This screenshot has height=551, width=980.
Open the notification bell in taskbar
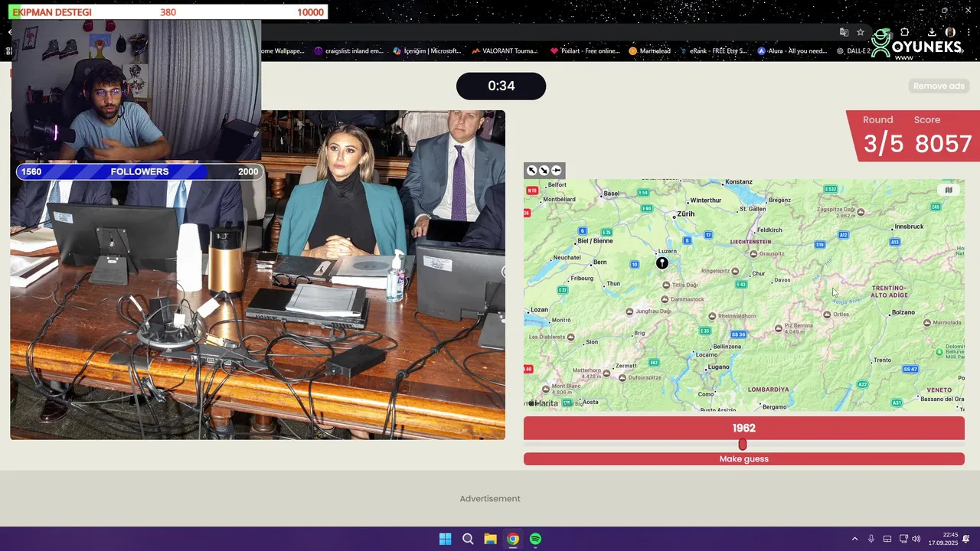tap(966, 539)
